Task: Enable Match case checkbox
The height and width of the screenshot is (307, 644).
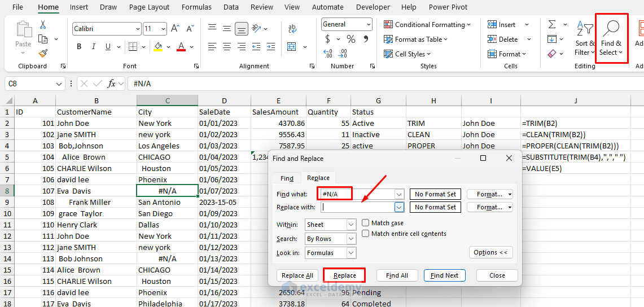Action: pos(365,223)
